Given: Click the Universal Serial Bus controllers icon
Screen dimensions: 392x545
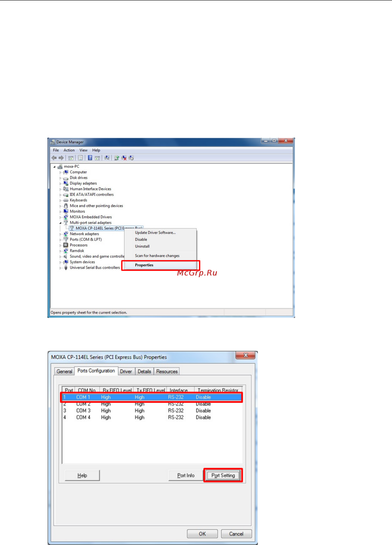Looking at the screenshot, I should 66,268.
